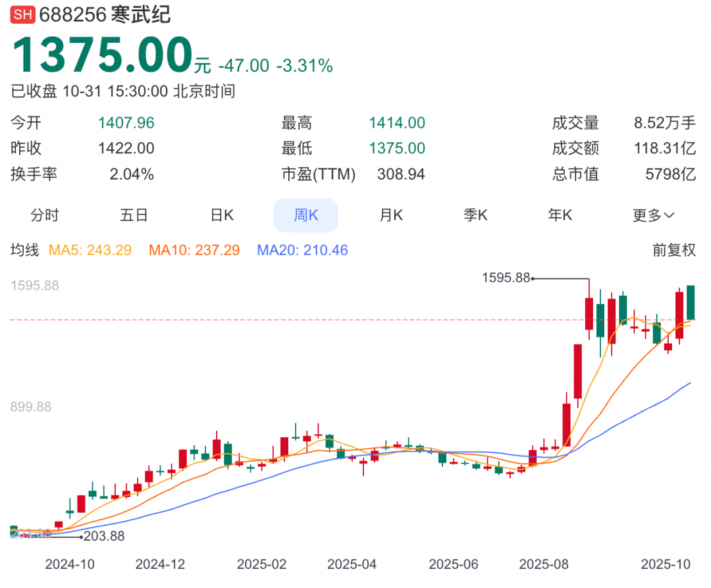Click the 2024-10 date axis label

pyautogui.click(x=70, y=564)
